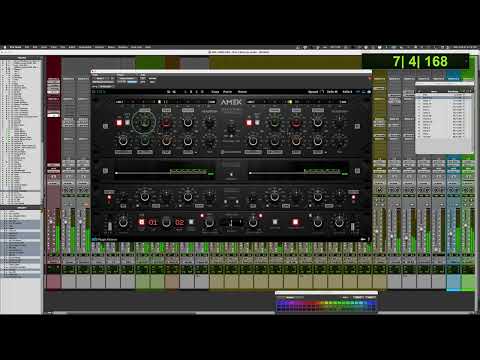Click the center display in plugin bottom row
This screenshot has height=360, width=480.
(x=231, y=222)
